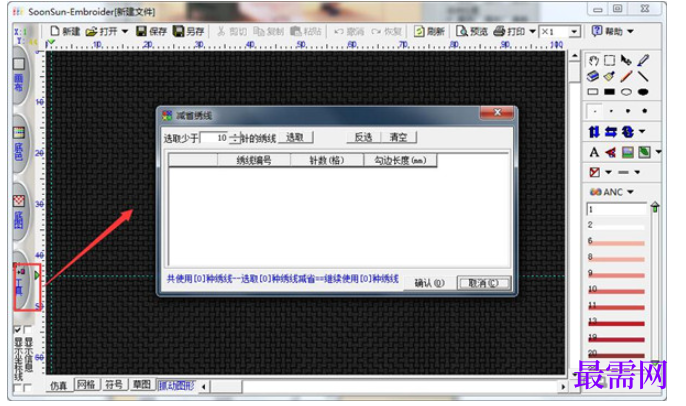
Task: Open the ×1 zoom combo box
Action: click(560, 32)
